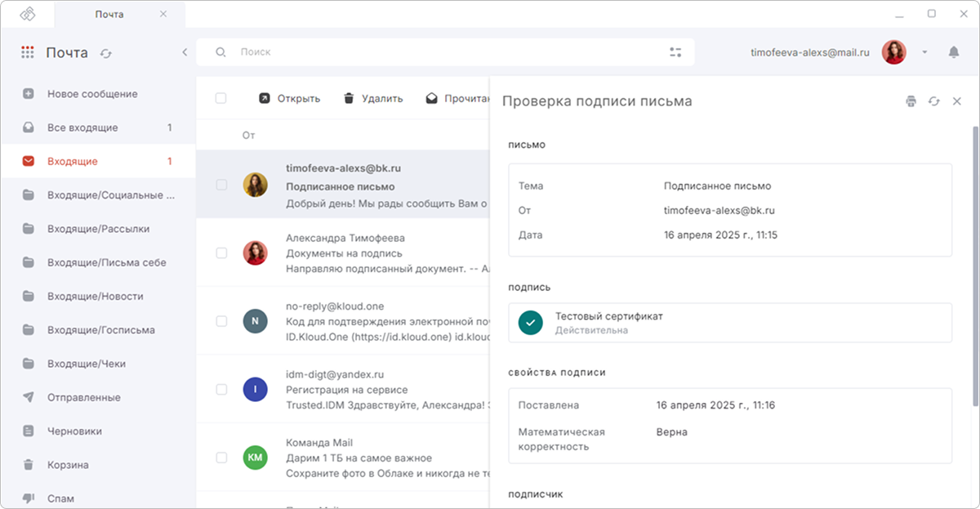Open the Черновики drafts folder
This screenshot has height=509, width=980.
pos(98,431)
